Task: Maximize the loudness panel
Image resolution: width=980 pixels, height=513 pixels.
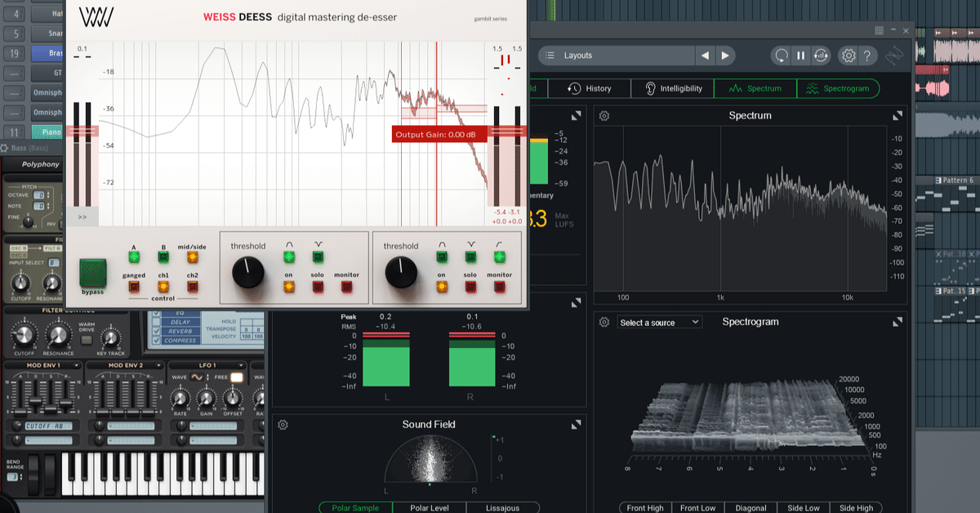Action: tap(577, 116)
